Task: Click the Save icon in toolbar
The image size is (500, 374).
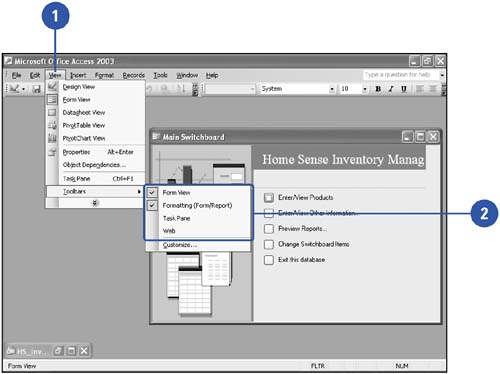Action: [x=36, y=89]
